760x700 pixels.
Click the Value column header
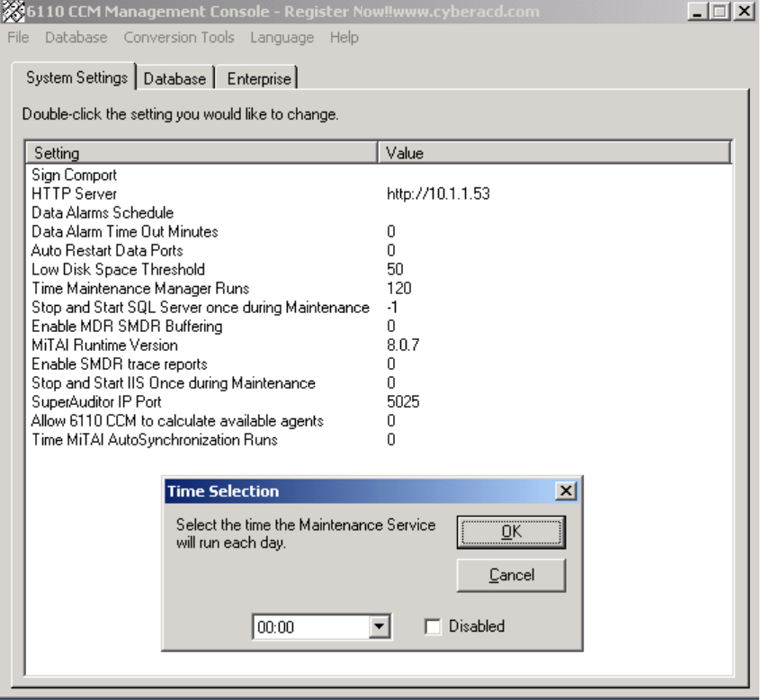point(553,153)
